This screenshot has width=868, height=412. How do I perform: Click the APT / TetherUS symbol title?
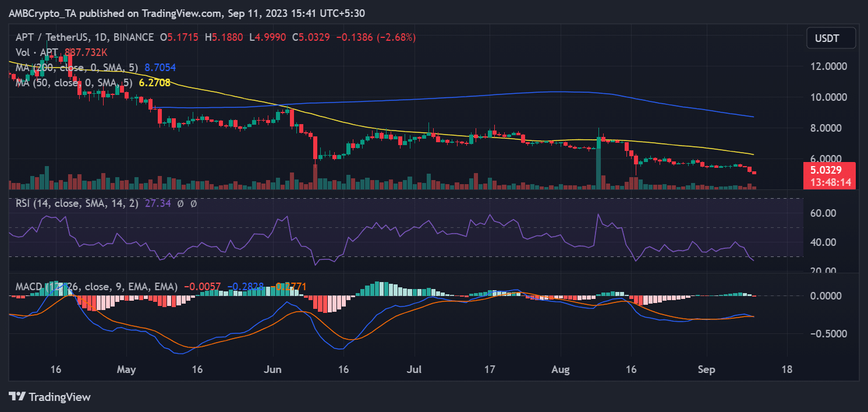coord(52,37)
